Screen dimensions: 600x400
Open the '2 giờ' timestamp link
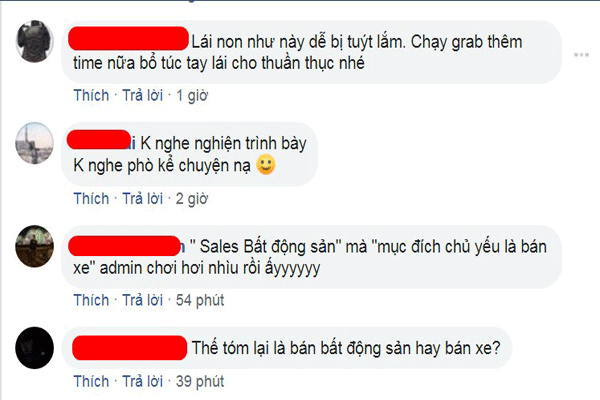pos(192,199)
